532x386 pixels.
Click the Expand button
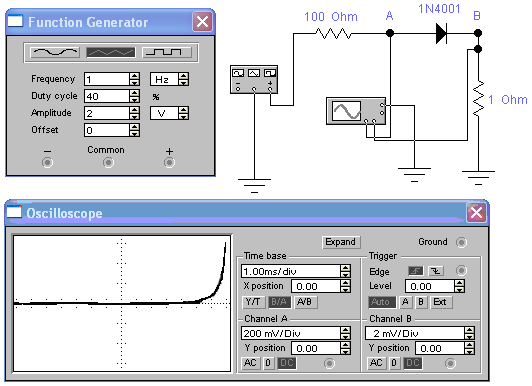point(341,242)
